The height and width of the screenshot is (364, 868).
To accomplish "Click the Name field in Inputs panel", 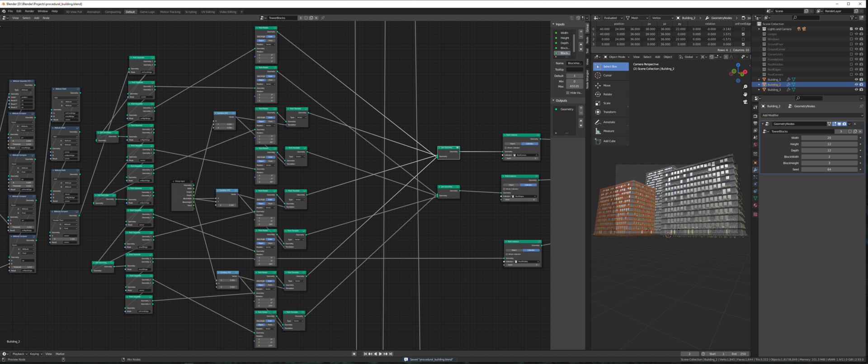I will pyautogui.click(x=574, y=63).
